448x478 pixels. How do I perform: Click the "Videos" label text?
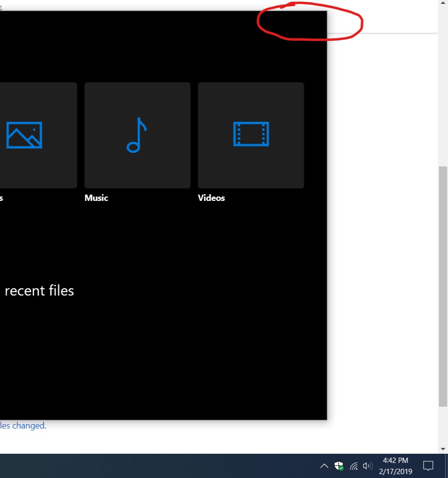pyautogui.click(x=211, y=198)
